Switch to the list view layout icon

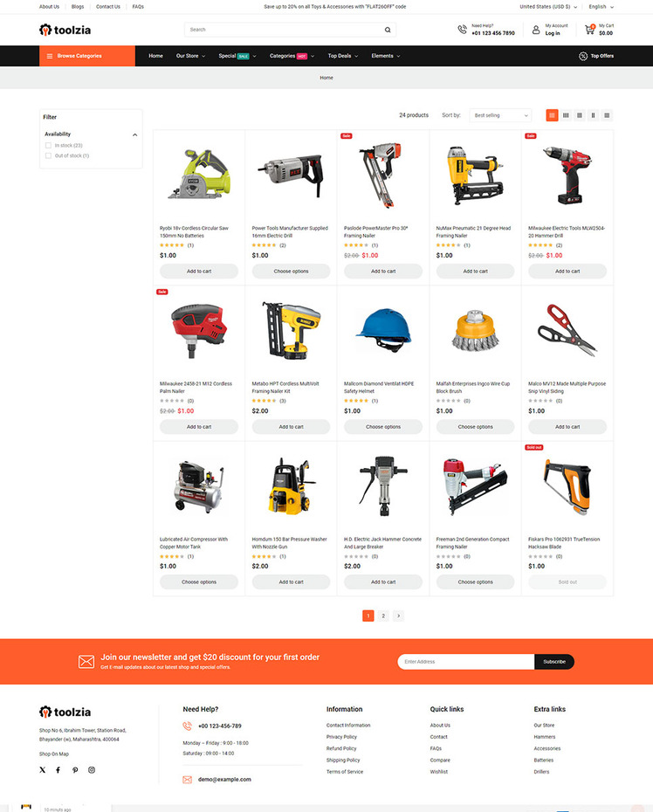click(x=607, y=115)
